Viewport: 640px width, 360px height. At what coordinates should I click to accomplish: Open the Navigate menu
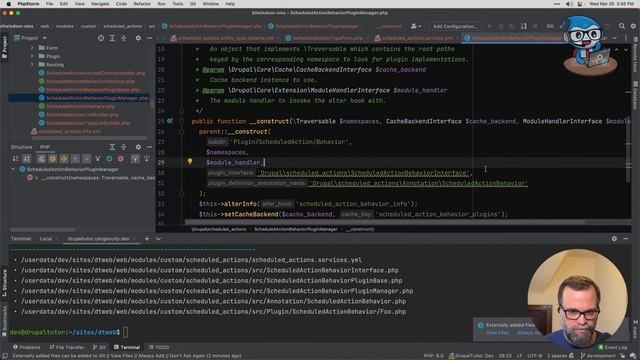(x=100, y=4)
